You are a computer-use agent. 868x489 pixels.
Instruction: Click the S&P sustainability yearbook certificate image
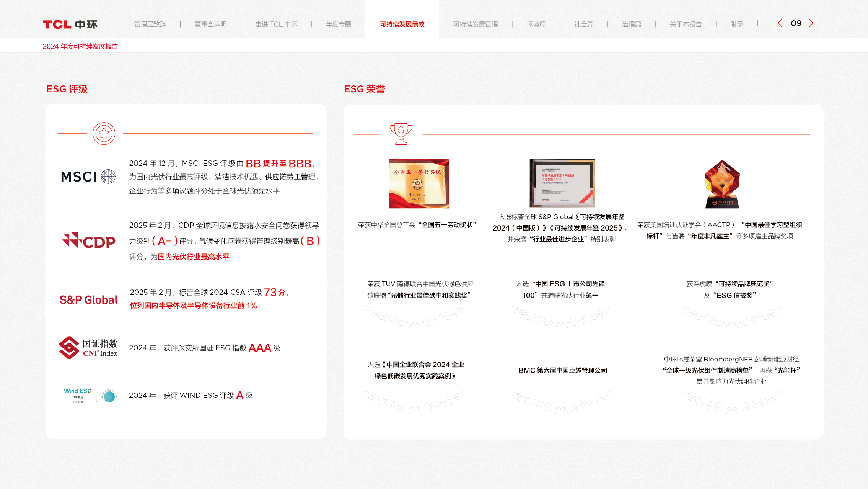click(562, 183)
